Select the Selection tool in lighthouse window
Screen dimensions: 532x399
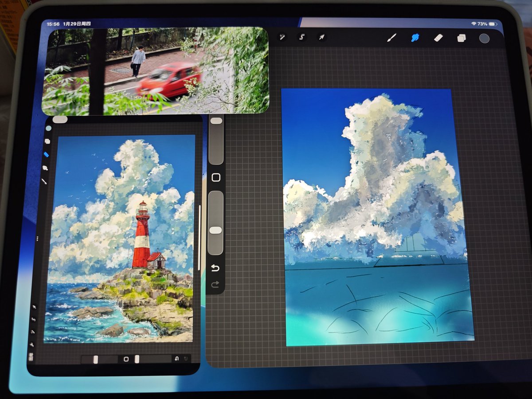pyautogui.click(x=34, y=319)
